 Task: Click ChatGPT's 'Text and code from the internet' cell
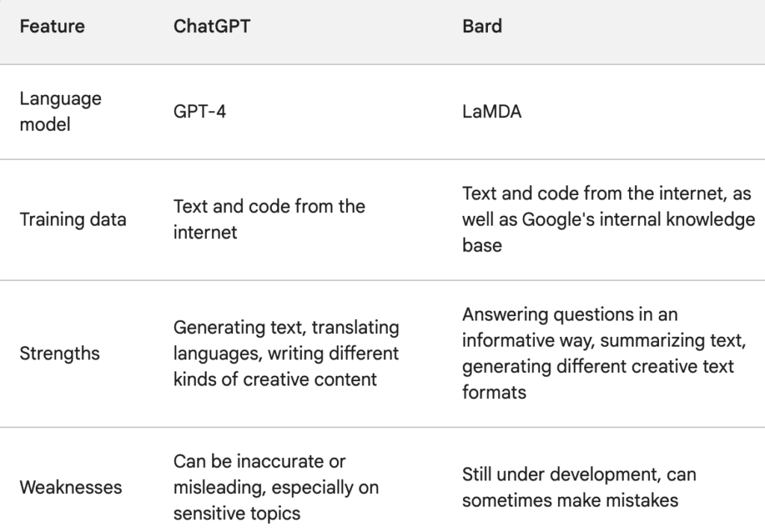269,220
